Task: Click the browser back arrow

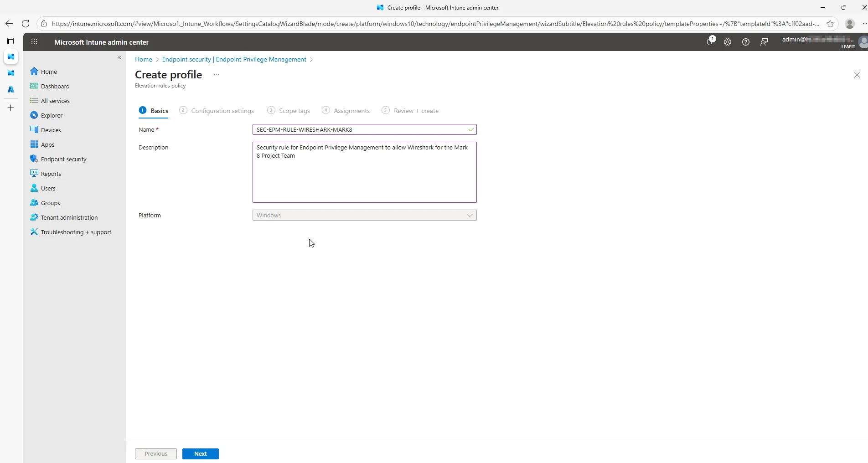Action: click(x=9, y=24)
